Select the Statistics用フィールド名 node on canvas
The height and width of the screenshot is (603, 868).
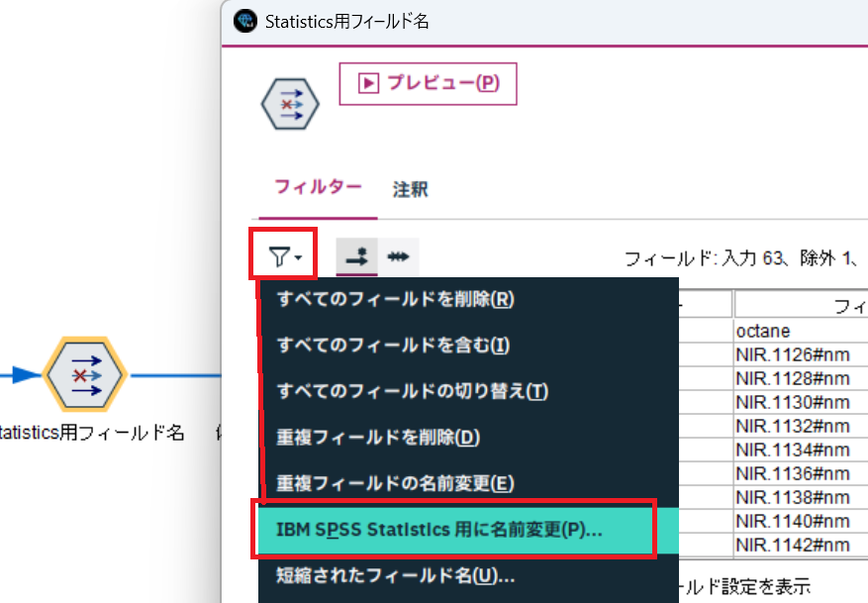[x=85, y=375]
